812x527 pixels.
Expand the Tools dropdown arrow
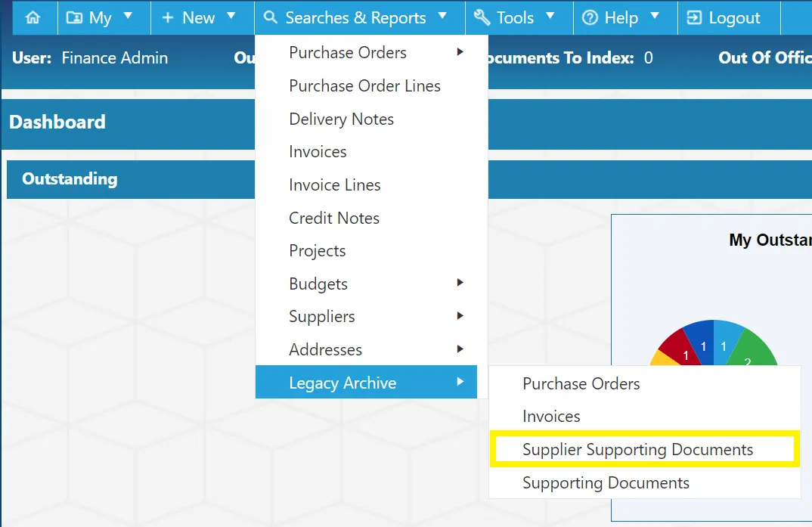click(550, 16)
